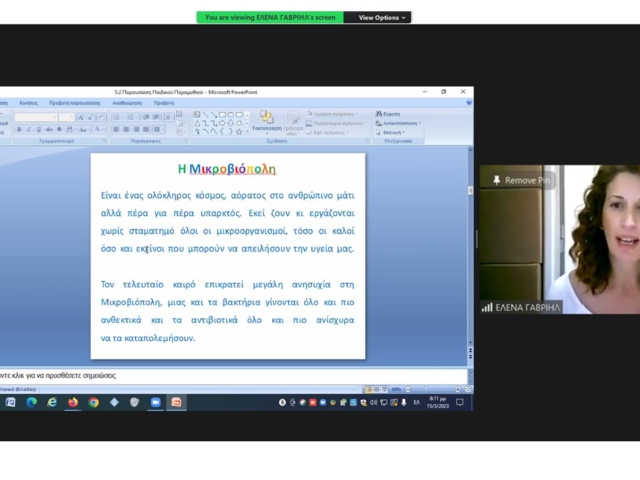Select the oval shape in gallery

pyautogui.click(x=231, y=115)
